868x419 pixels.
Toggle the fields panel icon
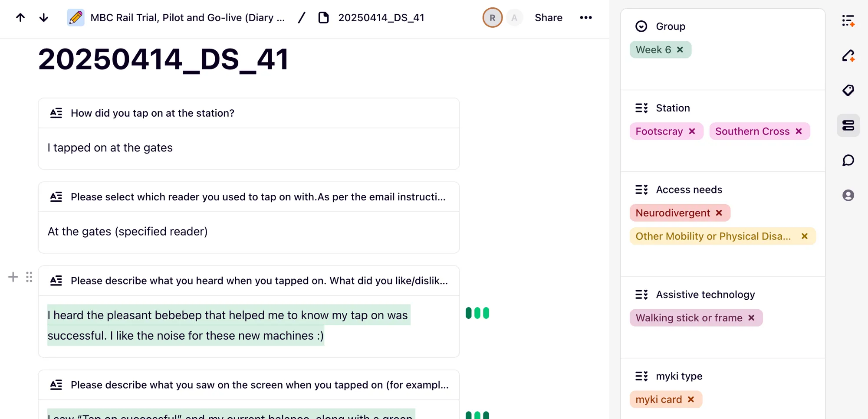(x=848, y=125)
